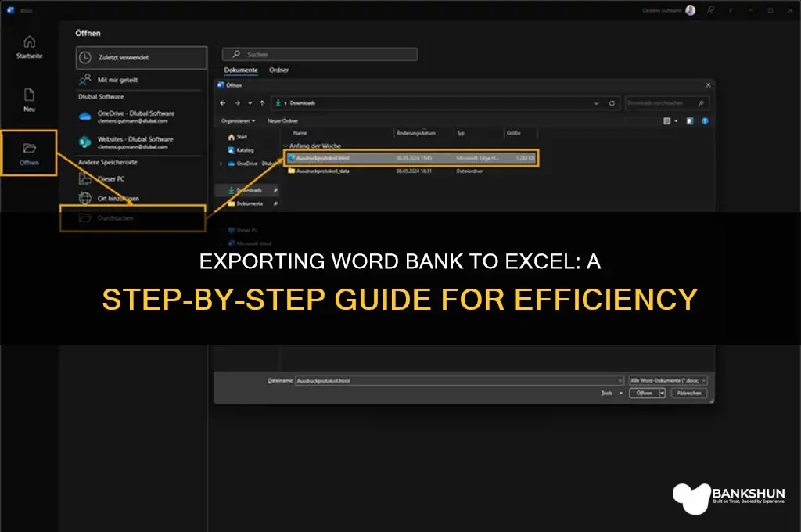Viewport: 801px width, 532px height.
Task: Open the Startseite home icon
Action: tap(29, 41)
